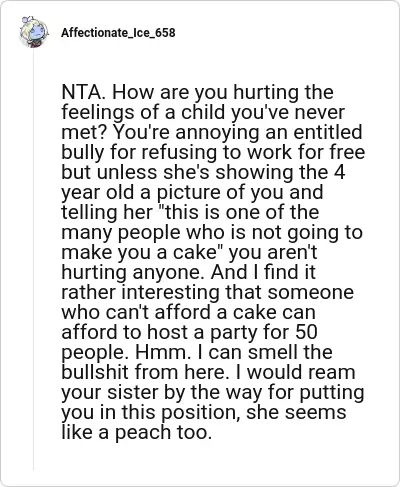
Task: Open the Affectionate_Ice_658 user profile link
Action: coord(118,33)
